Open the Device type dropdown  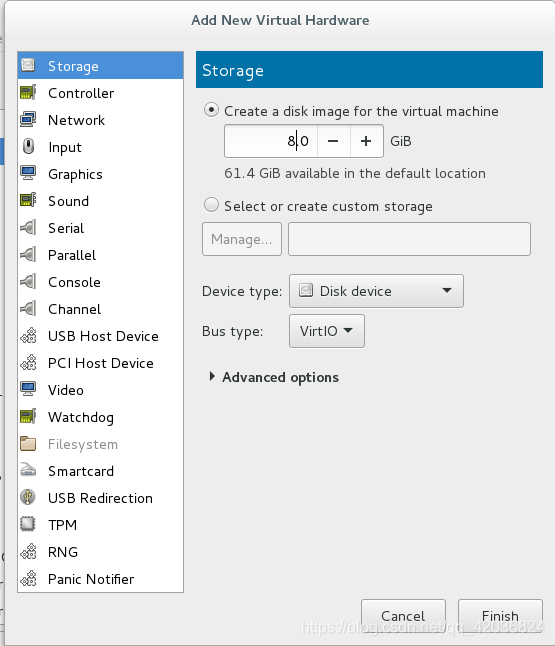376,291
